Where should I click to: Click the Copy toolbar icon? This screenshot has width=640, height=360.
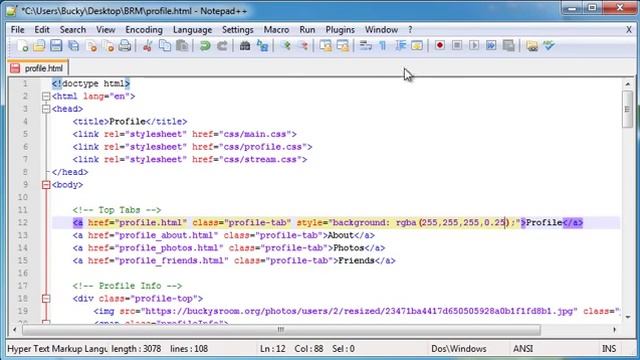coord(164,46)
